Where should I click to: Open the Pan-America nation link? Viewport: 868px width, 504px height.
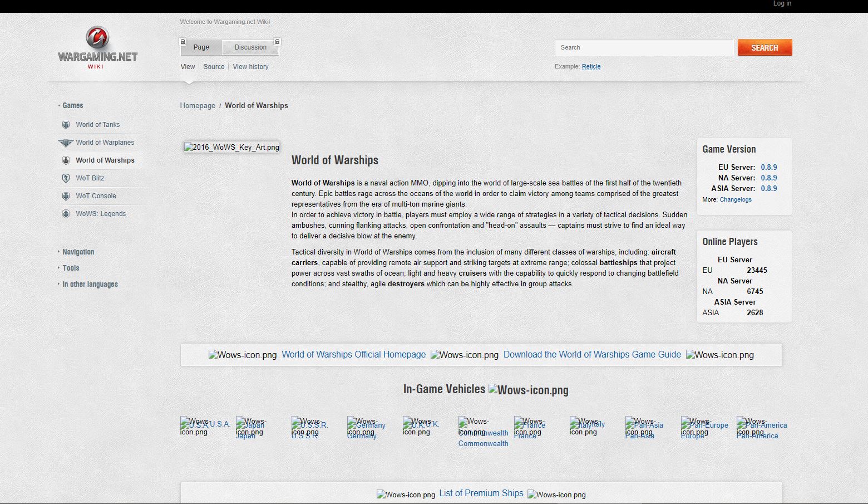757,436
